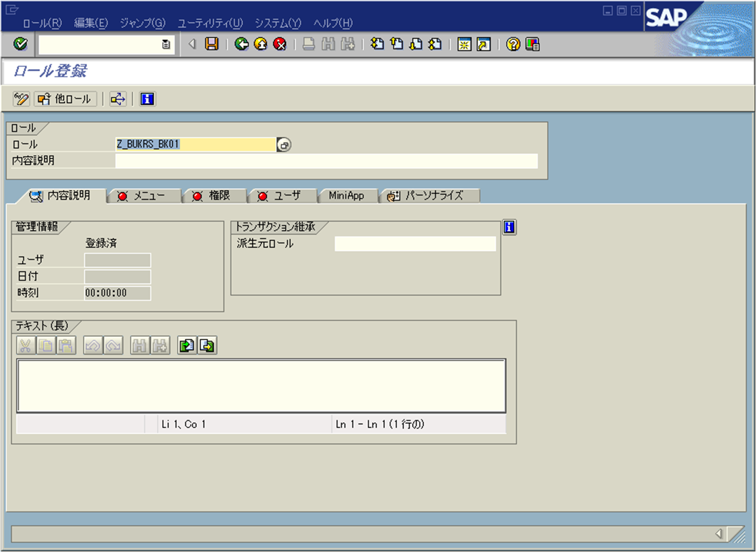This screenshot has width=756, height=552.
Task: Open the matchcode dropdown for ロール field
Action: 283,144
